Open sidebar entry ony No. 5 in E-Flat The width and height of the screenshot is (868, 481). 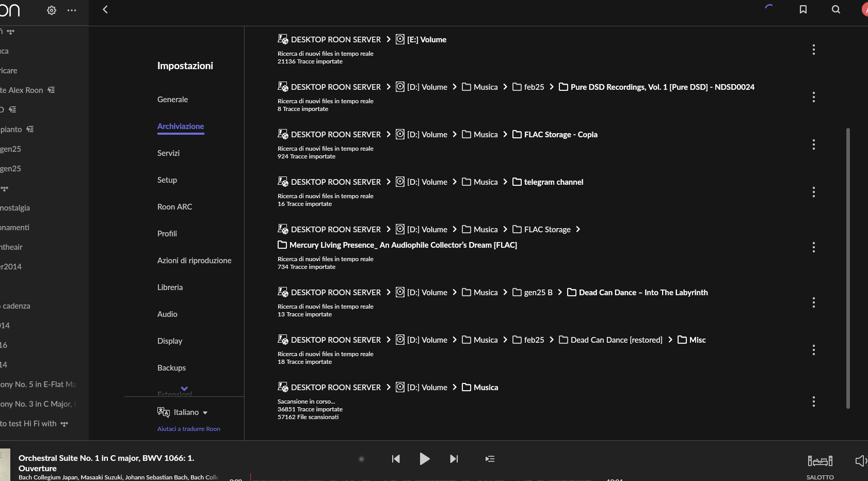(x=38, y=384)
